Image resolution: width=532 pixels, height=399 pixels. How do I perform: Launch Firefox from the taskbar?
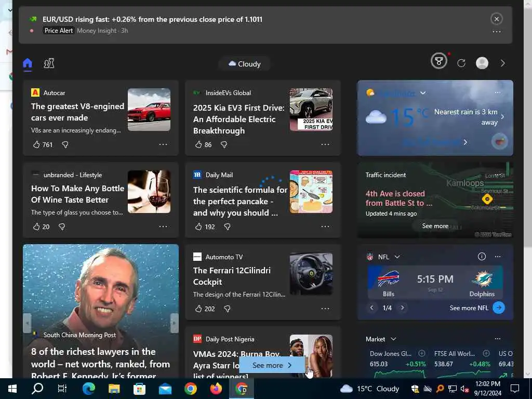pos(216,389)
